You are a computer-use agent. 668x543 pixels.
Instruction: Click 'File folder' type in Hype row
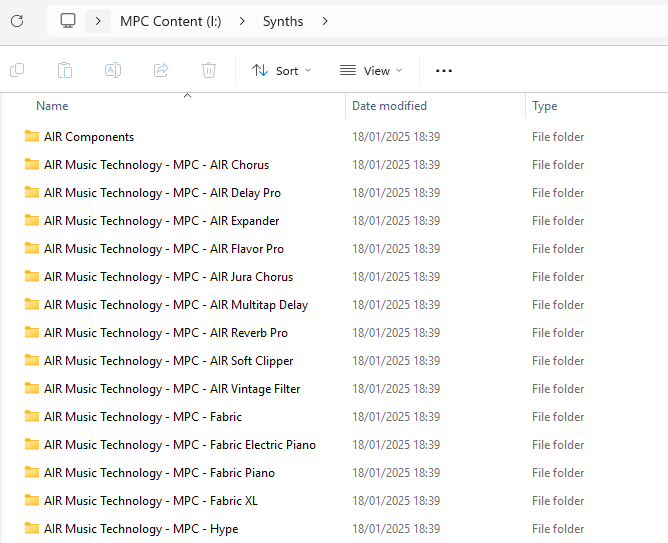pos(558,529)
